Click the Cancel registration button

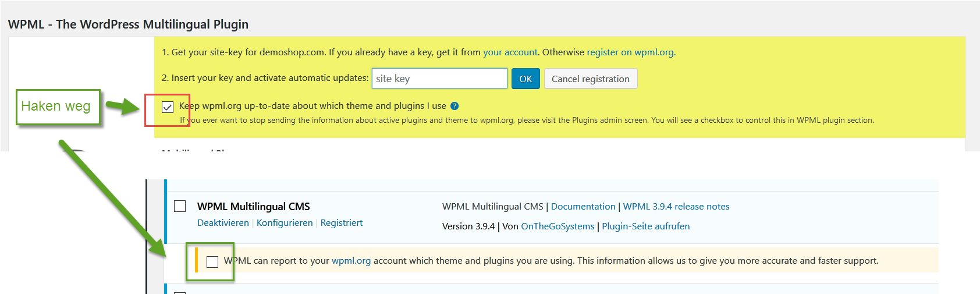591,79
